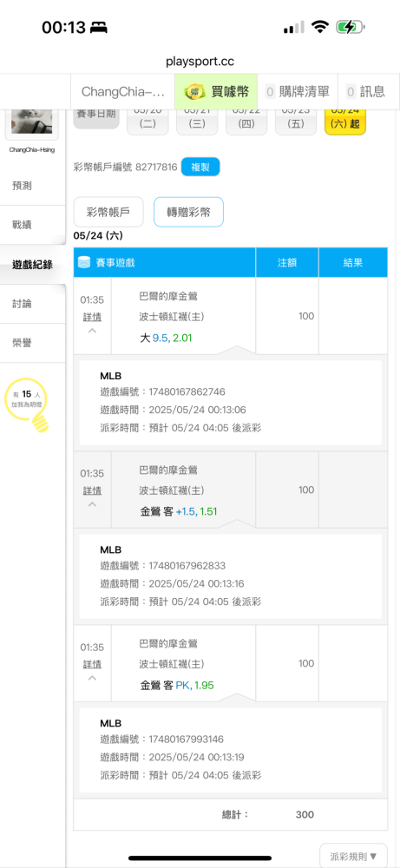Viewport: 400px width, 868px height.
Task: Open 預測 in the sidebar
Action: click(23, 186)
